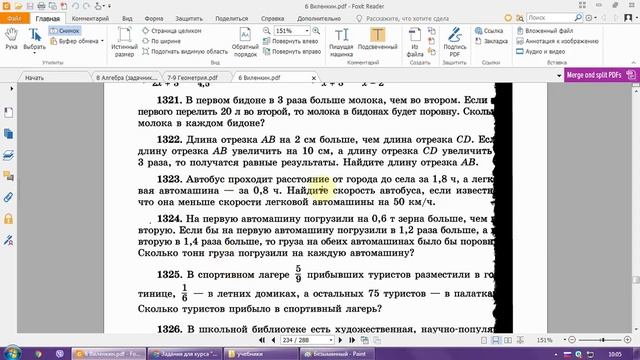Click the open folder icon in quick access toolbar
Image resolution: width=640 pixels, height=360 pixels.
pyautogui.click(x=18, y=6)
